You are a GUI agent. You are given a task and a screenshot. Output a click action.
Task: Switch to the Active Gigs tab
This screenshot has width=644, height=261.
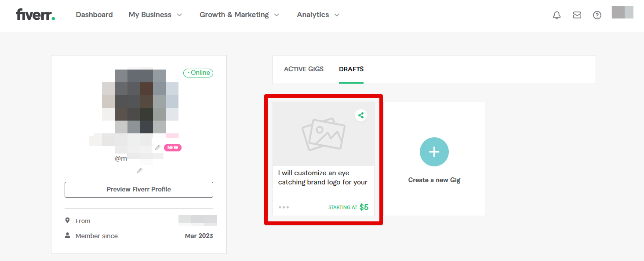(304, 69)
